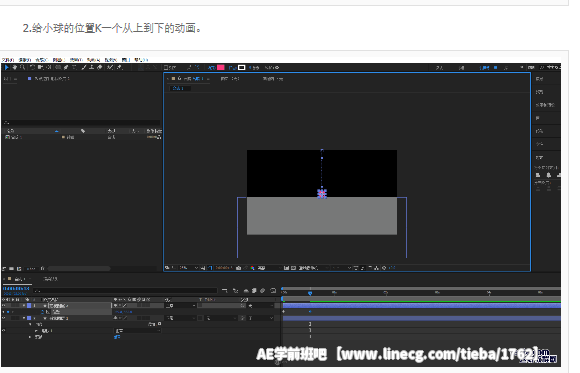The width and height of the screenshot is (580, 373).
Task: Select the Unified Camera tool
Action: click(40, 67)
